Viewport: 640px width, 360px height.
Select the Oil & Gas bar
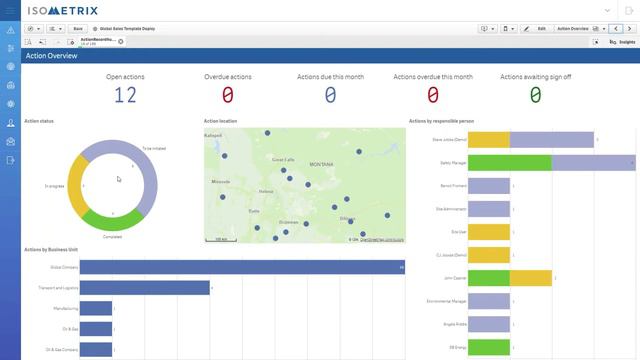[96, 329]
